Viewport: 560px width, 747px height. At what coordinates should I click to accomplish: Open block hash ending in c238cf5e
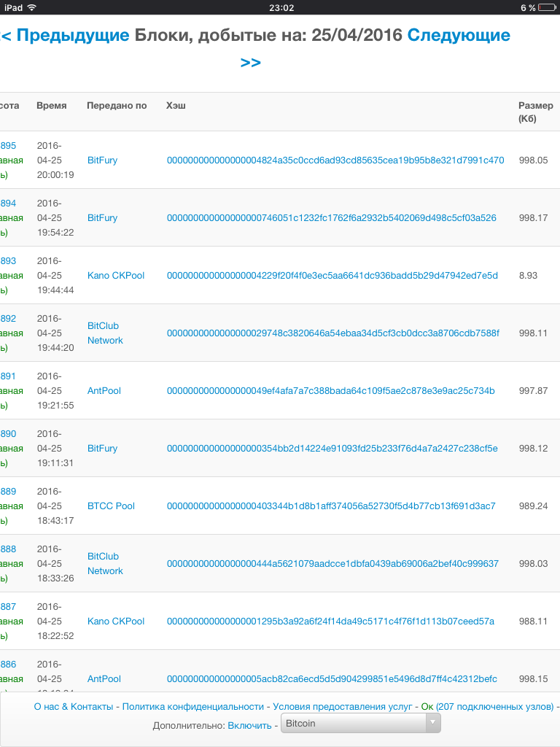(x=332, y=449)
